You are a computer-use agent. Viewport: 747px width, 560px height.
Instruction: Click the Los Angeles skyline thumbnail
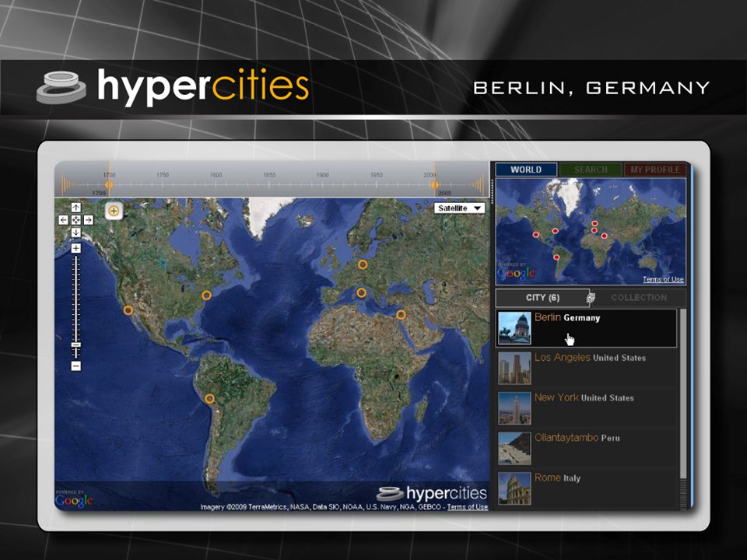click(514, 368)
